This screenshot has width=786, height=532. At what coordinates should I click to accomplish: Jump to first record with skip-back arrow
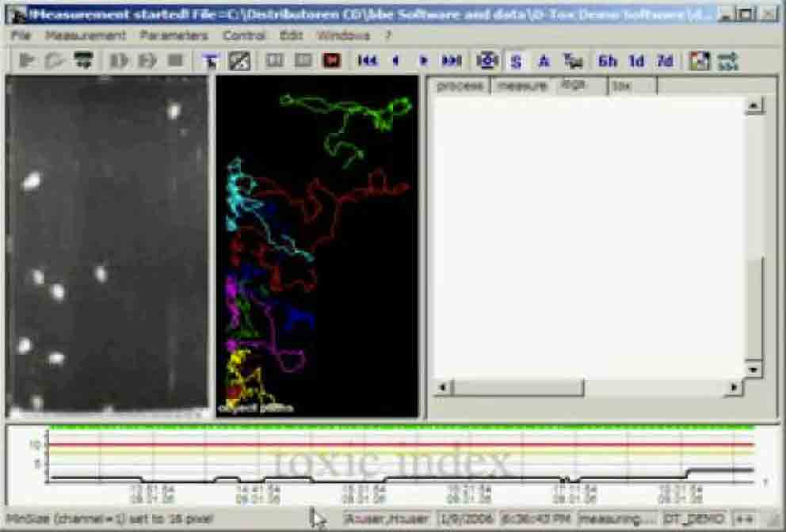click(x=368, y=61)
